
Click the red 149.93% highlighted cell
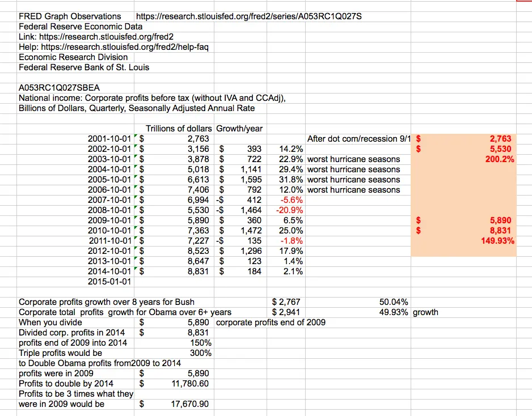pos(498,241)
